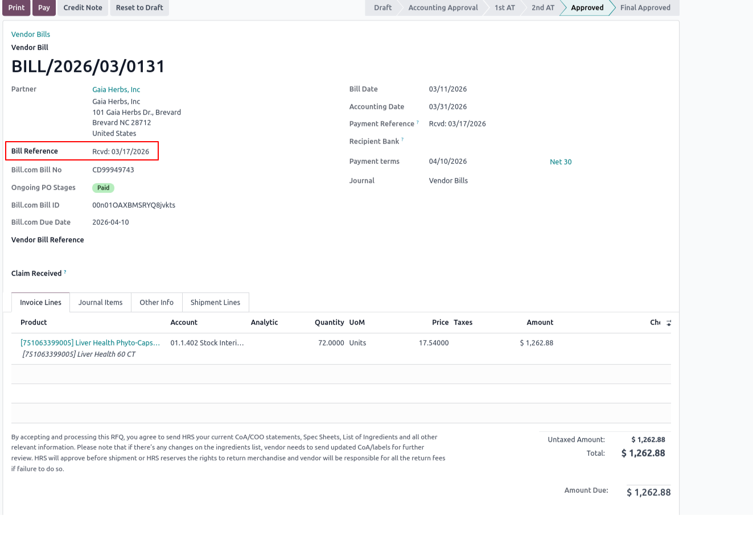Click the Quantity column header
Screen dimensions: 753x560
point(330,322)
